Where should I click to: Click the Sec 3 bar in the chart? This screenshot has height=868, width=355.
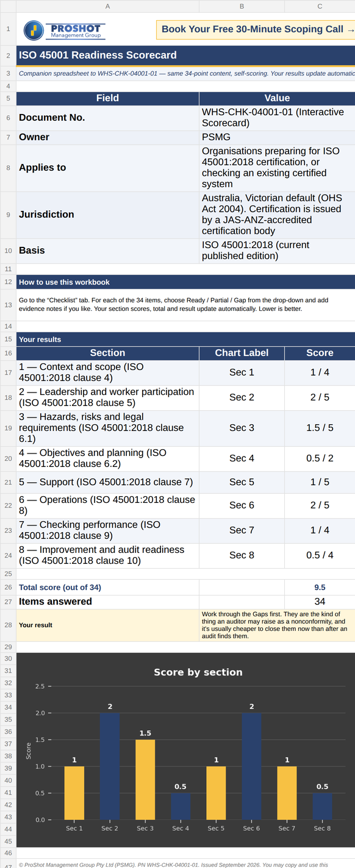(145, 780)
